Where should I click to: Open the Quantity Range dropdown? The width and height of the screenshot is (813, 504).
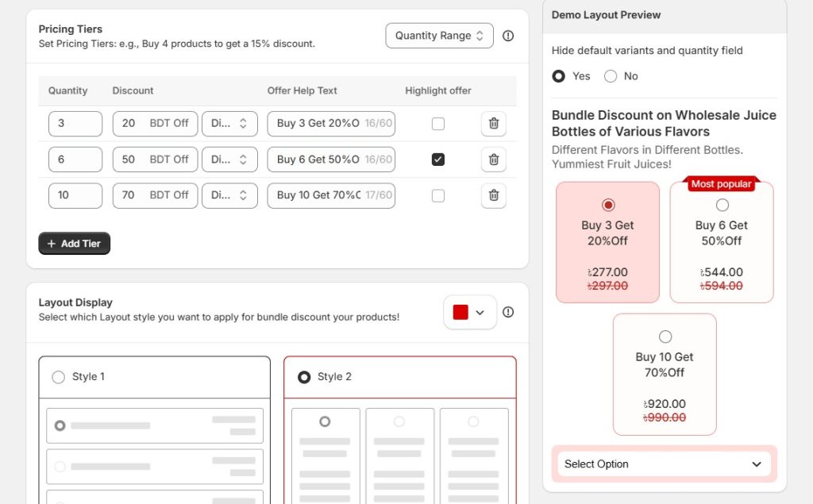439,36
